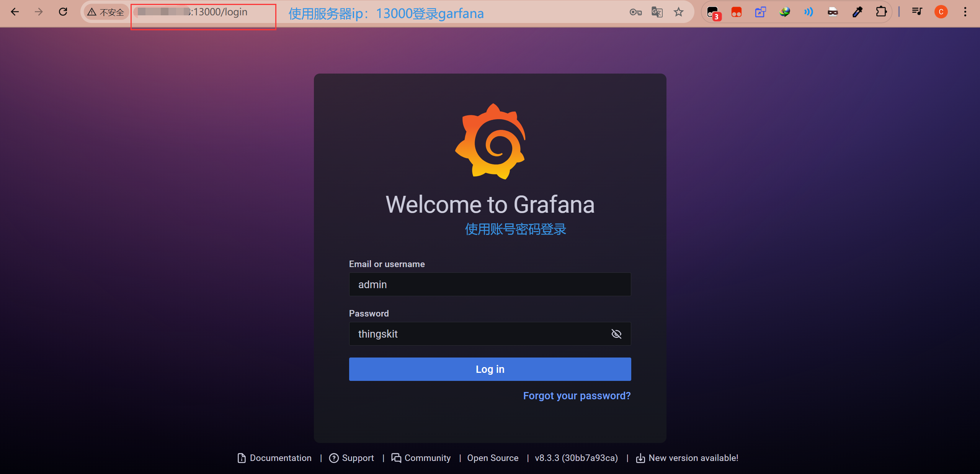
Task: Open the translate page icon
Action: 657,12
